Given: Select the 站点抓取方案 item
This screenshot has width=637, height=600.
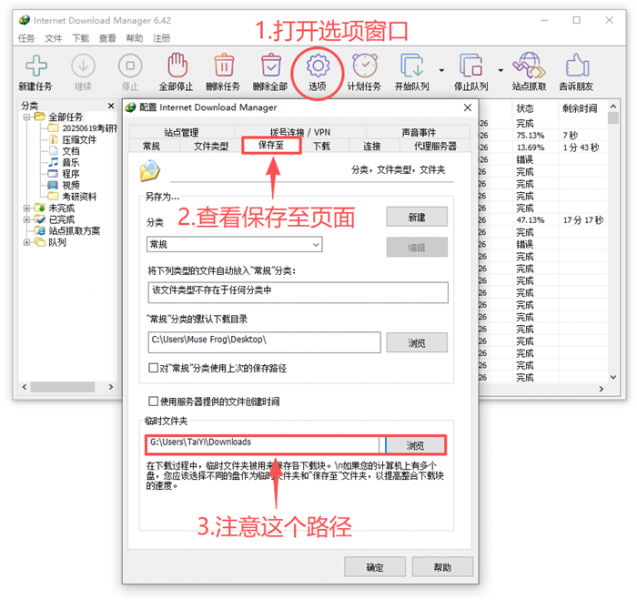Looking at the screenshot, I should click(74, 231).
